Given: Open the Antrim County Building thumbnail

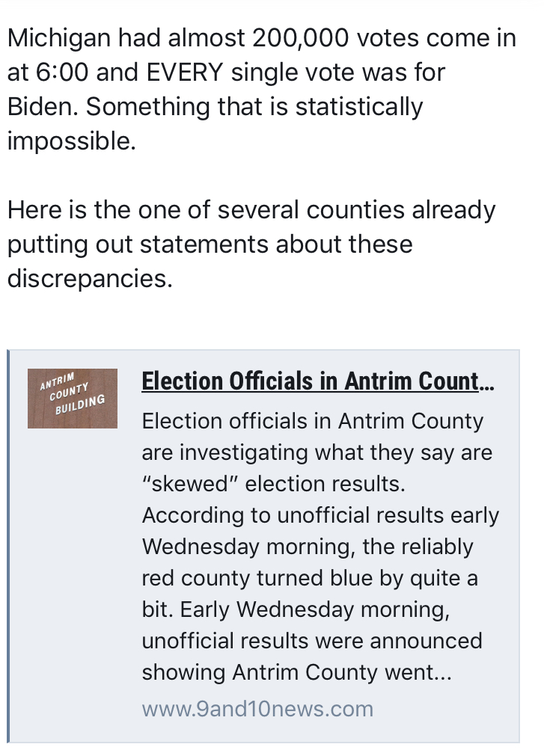Looking at the screenshot, I should pos(73,398).
